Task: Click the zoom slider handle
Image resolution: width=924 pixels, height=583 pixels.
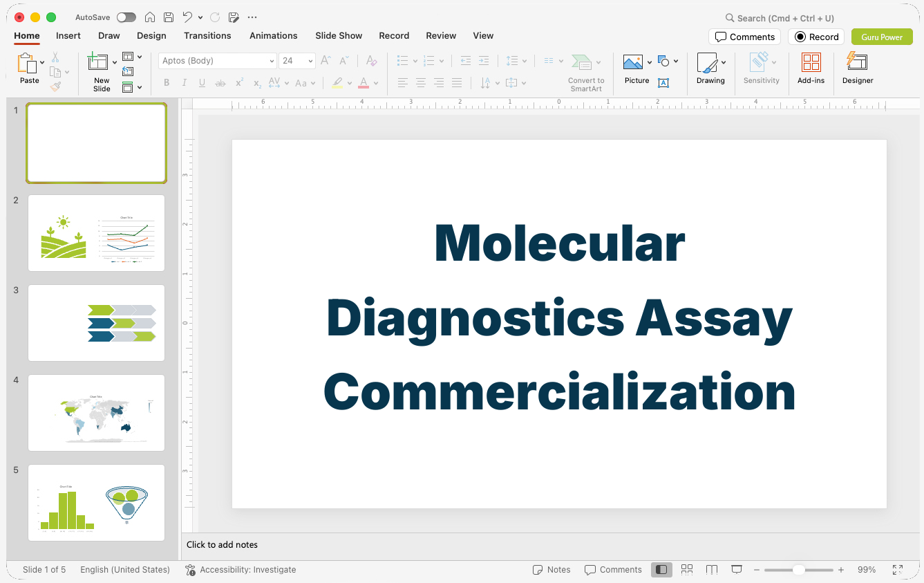Action: [x=798, y=570]
